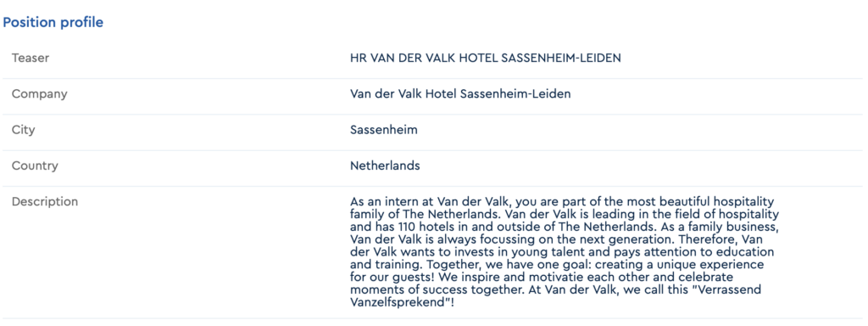Image resolution: width=868 pixels, height=326 pixels.
Task: Click the words "110 hotels" in description
Action: pyautogui.click(x=421, y=226)
